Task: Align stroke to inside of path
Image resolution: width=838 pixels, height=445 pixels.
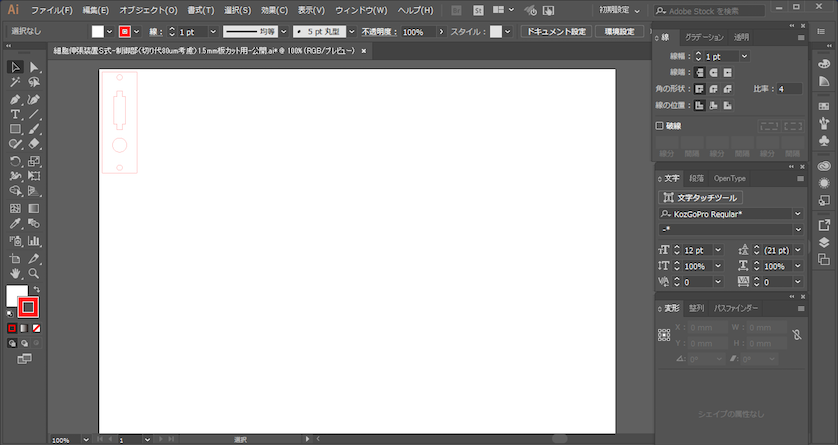Action: click(713, 106)
